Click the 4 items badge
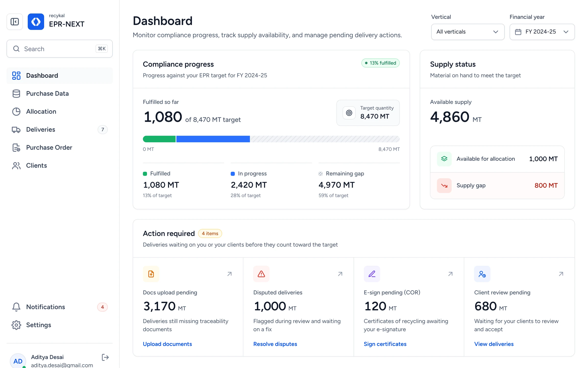Image resolution: width=588 pixels, height=368 pixels. (x=210, y=234)
